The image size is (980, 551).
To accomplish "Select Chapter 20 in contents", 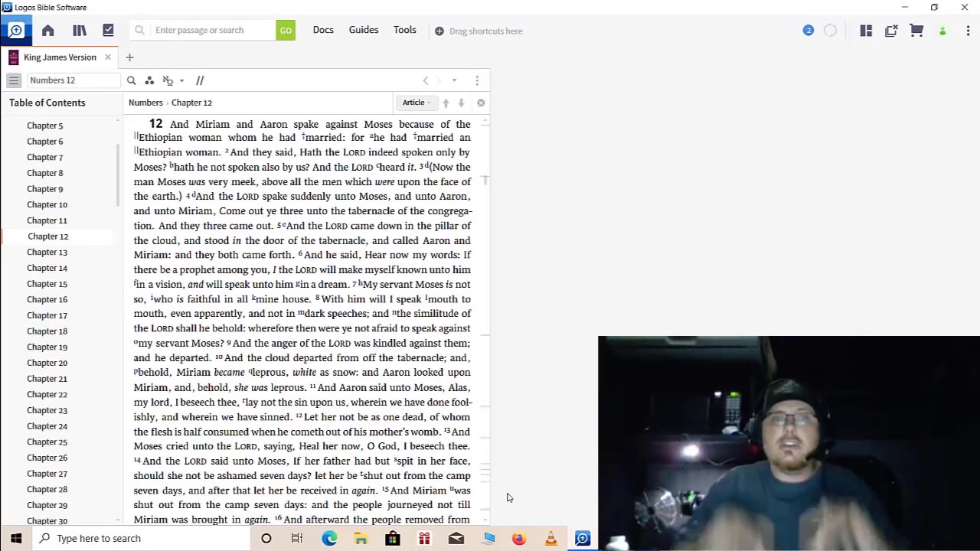I will (x=47, y=363).
